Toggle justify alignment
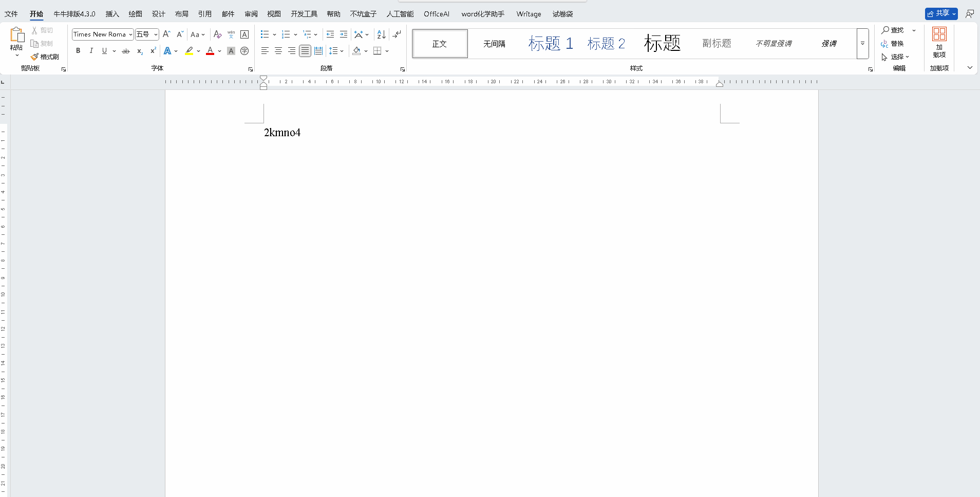Viewport: 980px width, 497px height. point(305,51)
